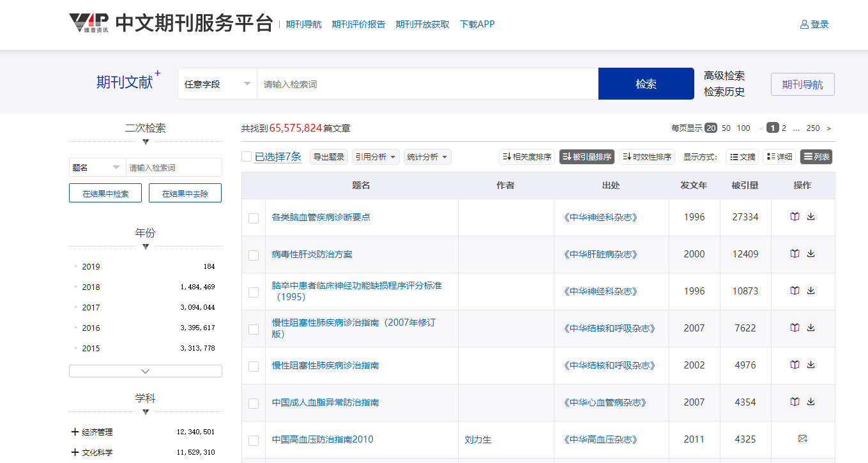Expand the 文化科学 plus icon
Image resolution: width=868 pixels, height=463 pixels.
pyautogui.click(x=75, y=453)
